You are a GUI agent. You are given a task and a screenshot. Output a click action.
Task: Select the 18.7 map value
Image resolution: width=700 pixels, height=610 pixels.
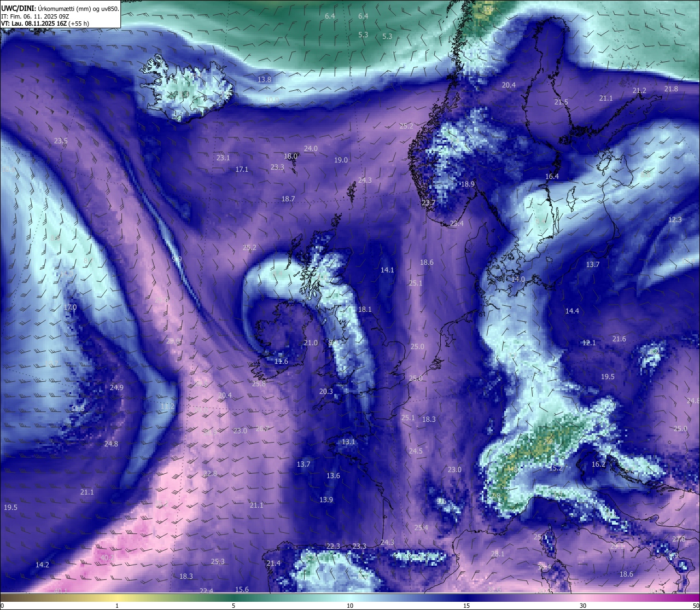coord(288,199)
